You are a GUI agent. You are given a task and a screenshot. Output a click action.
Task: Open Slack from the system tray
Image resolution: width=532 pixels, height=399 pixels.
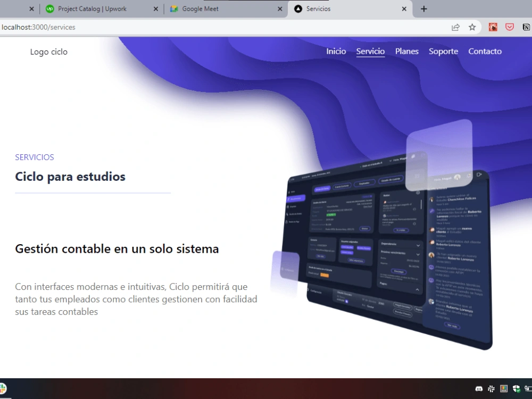coord(492,389)
